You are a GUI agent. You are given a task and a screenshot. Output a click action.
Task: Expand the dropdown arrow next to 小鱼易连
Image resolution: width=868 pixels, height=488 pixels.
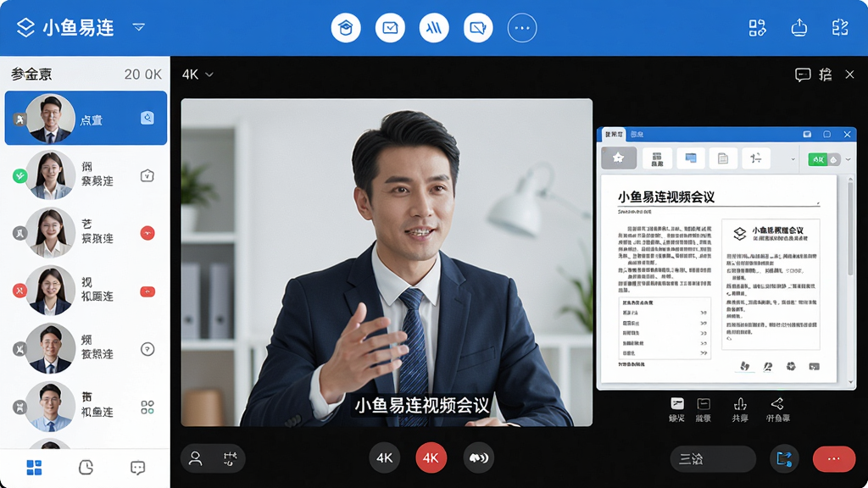[138, 27]
